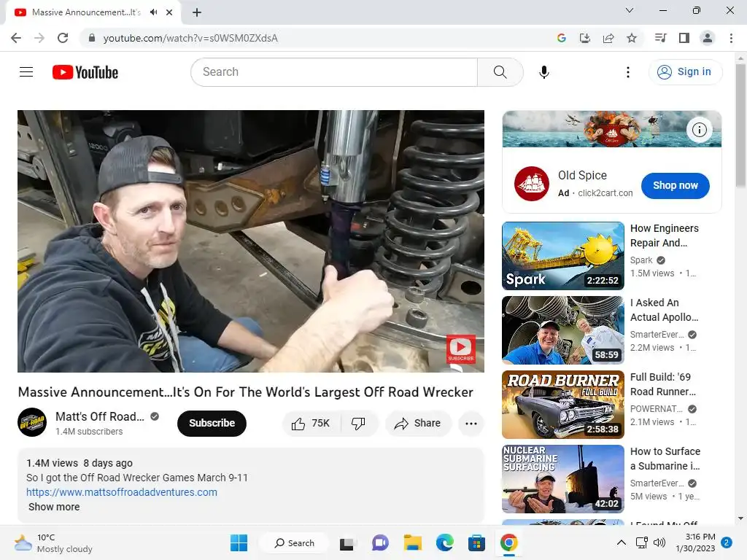The width and height of the screenshot is (747, 560).
Task: Open Microsoft Edge from taskbar
Action: click(x=445, y=542)
